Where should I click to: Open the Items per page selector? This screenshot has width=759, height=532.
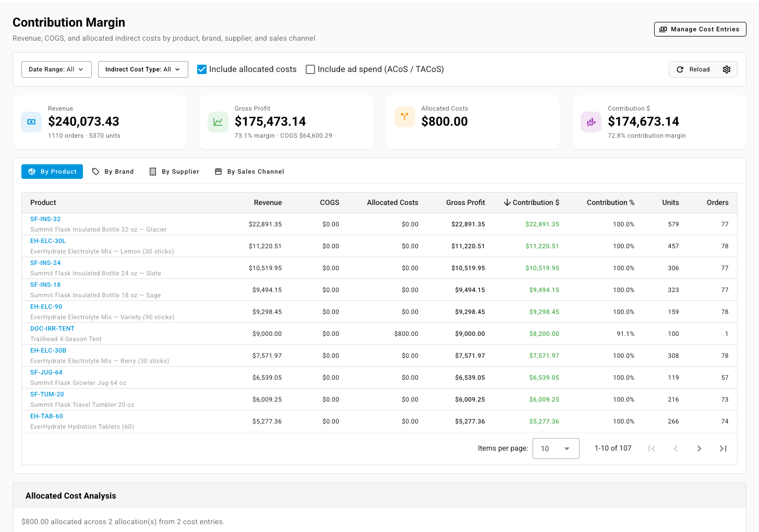(556, 449)
